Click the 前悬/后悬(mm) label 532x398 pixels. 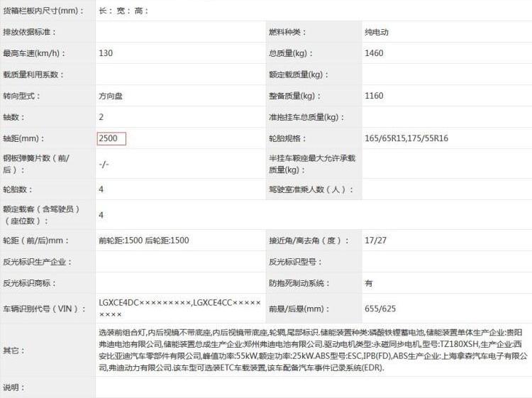coord(299,309)
